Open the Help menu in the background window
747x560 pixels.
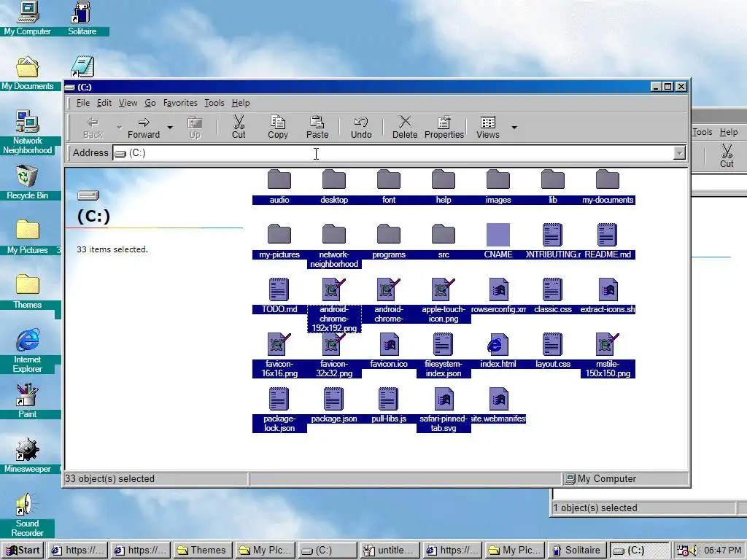coord(729,132)
